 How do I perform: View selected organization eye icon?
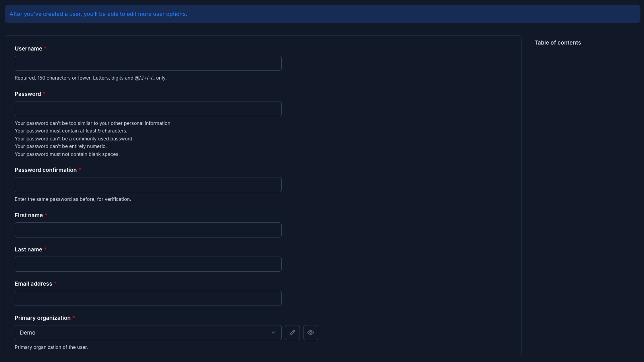click(311, 333)
